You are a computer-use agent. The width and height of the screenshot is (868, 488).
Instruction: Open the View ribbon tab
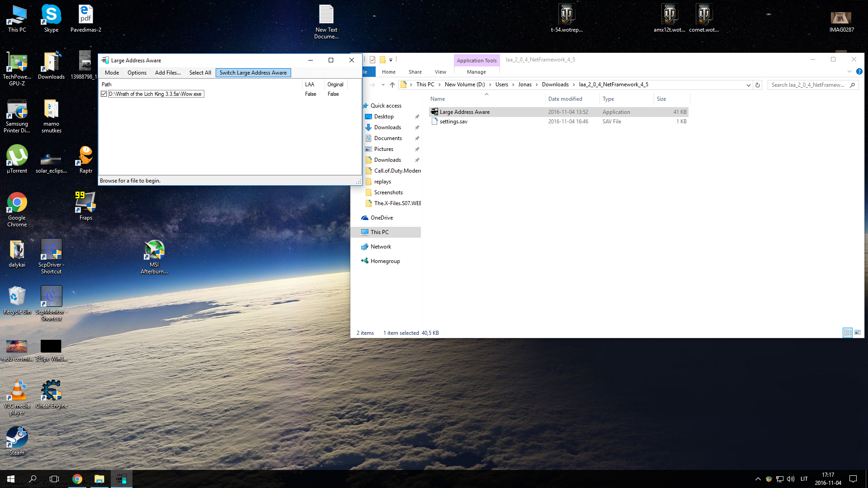440,72
